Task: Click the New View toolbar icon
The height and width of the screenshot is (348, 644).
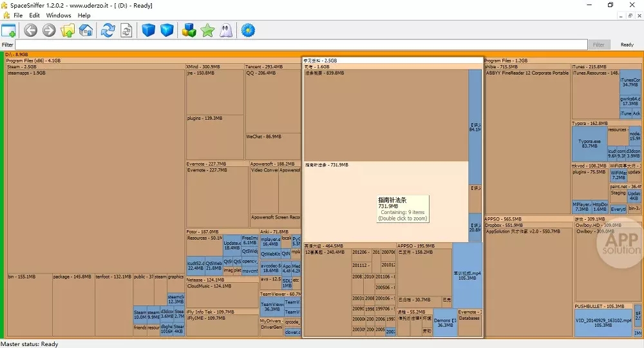Action: click(8, 30)
